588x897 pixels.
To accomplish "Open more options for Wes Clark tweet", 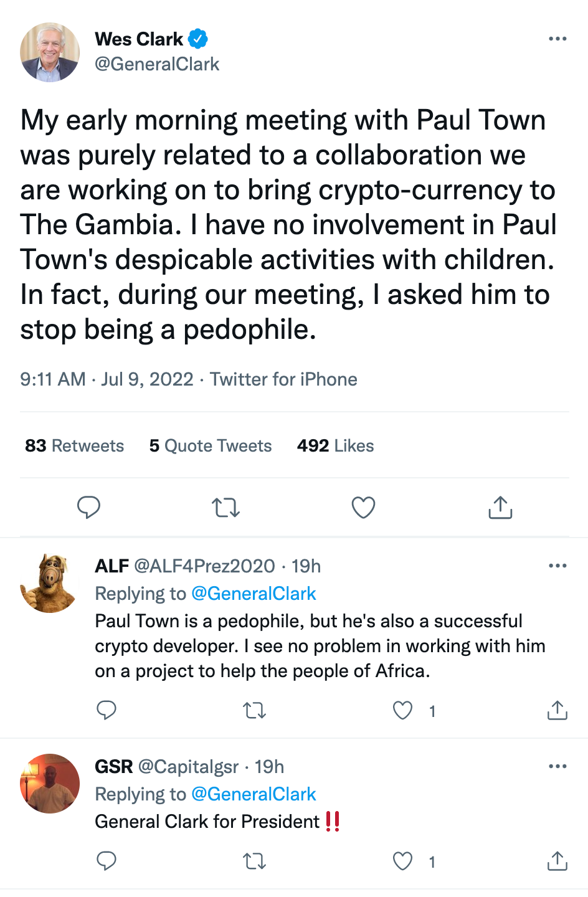I will pos(557,39).
